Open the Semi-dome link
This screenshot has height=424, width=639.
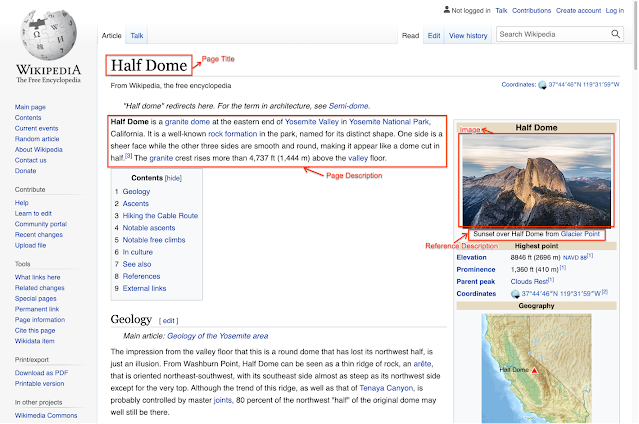click(x=348, y=106)
